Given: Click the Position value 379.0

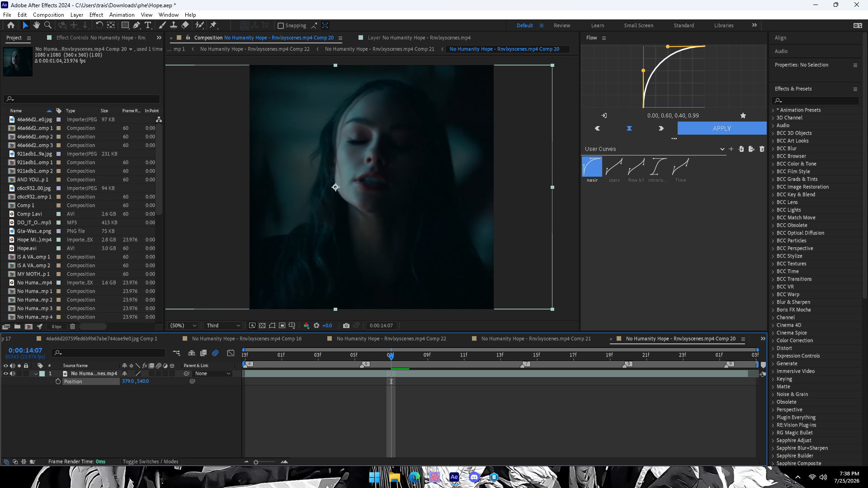Looking at the screenshot, I should [128, 381].
